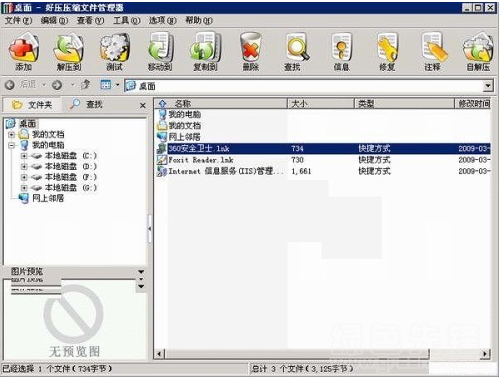The image size is (499, 379).
Task: Click the 删除 (Delete) toolbar icon
Action: [251, 48]
